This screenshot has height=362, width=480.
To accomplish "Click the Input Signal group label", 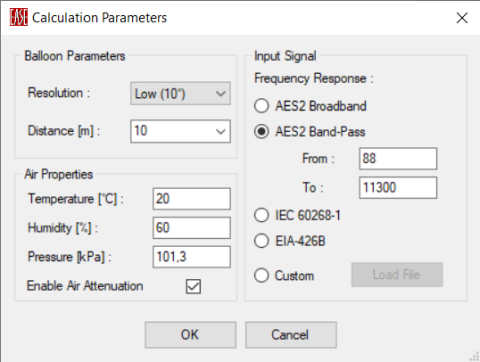I will click(x=285, y=56).
